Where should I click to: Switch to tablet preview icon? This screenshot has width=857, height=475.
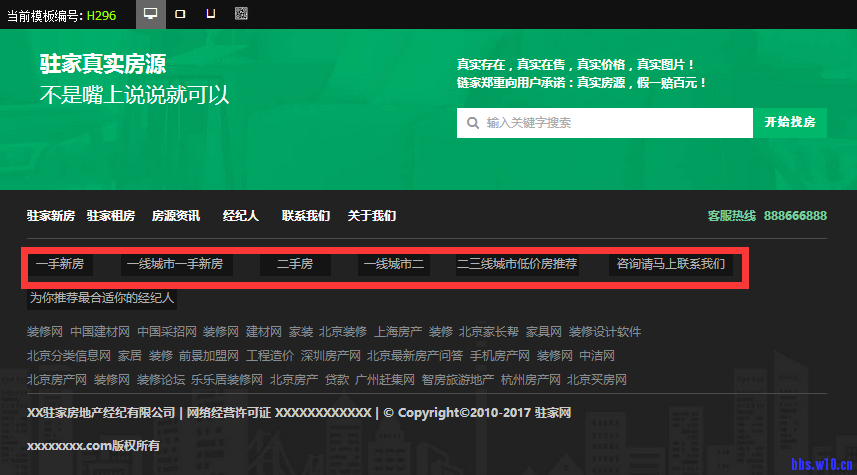pyautogui.click(x=181, y=14)
